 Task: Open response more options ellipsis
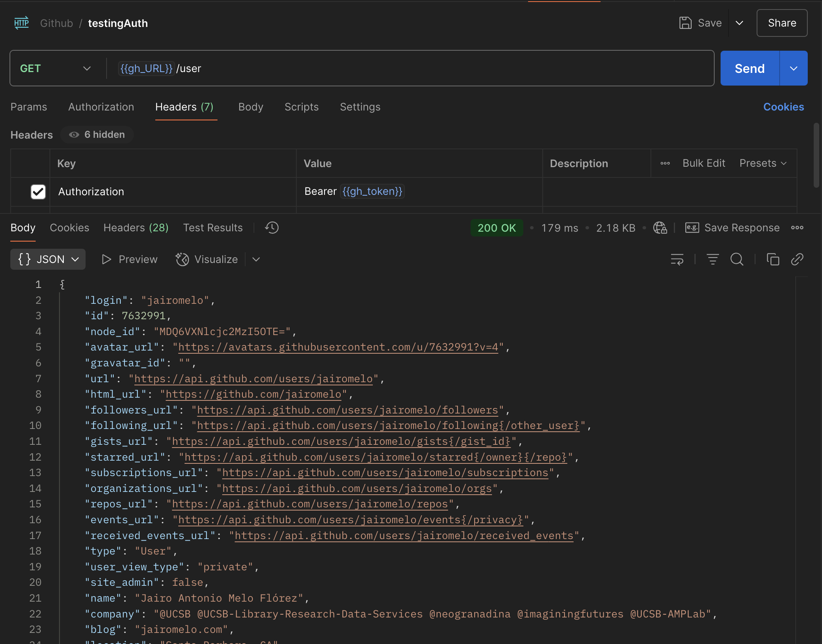pos(797,228)
